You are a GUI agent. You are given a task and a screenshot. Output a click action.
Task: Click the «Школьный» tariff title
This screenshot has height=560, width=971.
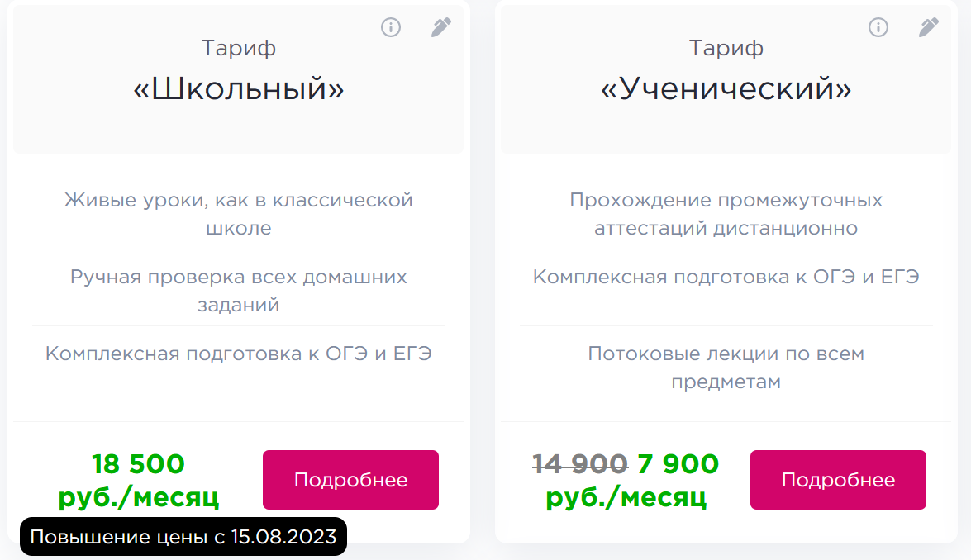point(239,89)
